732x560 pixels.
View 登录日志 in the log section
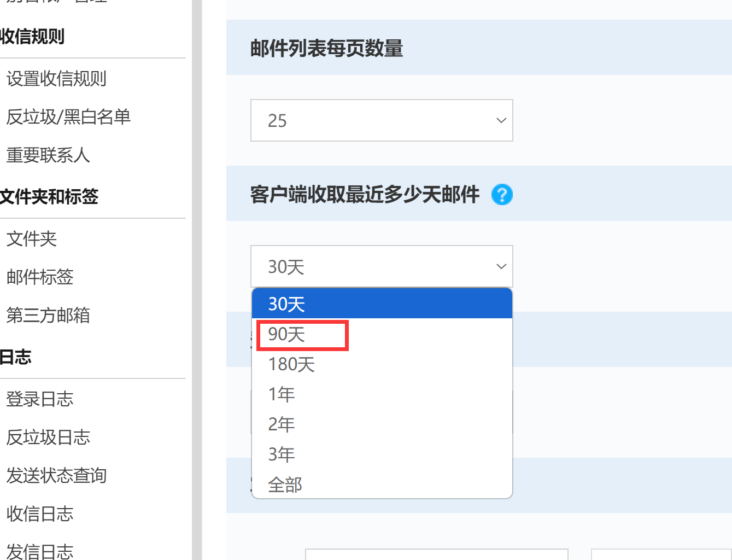click(40, 399)
